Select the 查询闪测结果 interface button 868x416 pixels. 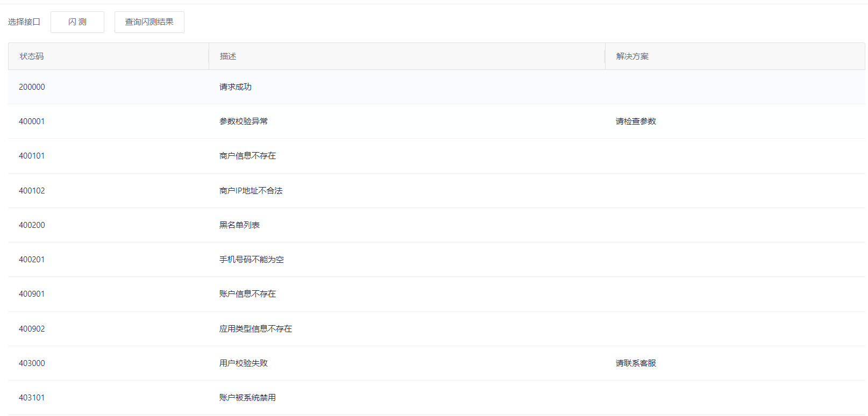pos(150,22)
